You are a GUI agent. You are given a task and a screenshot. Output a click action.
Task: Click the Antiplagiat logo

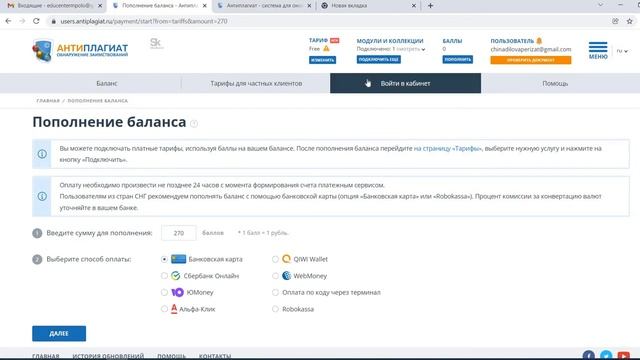pos(80,50)
